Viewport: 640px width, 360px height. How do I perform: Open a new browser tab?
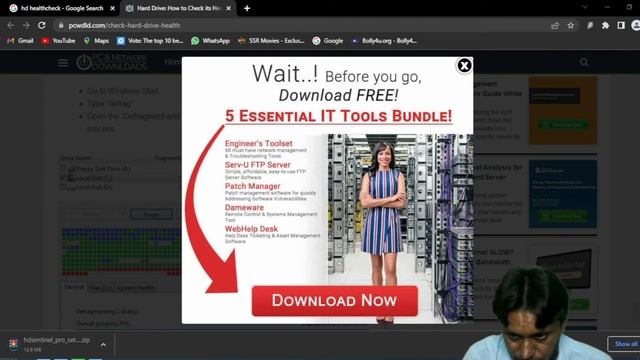247,8
